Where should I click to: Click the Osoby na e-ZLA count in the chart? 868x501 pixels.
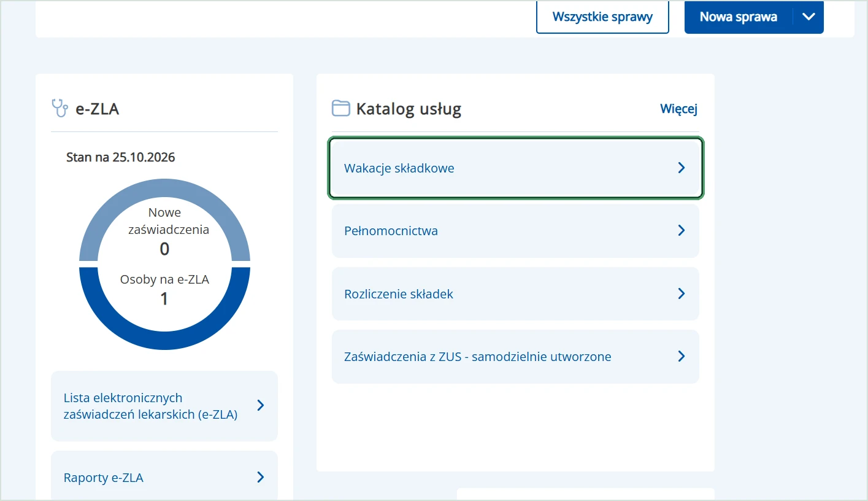164,299
